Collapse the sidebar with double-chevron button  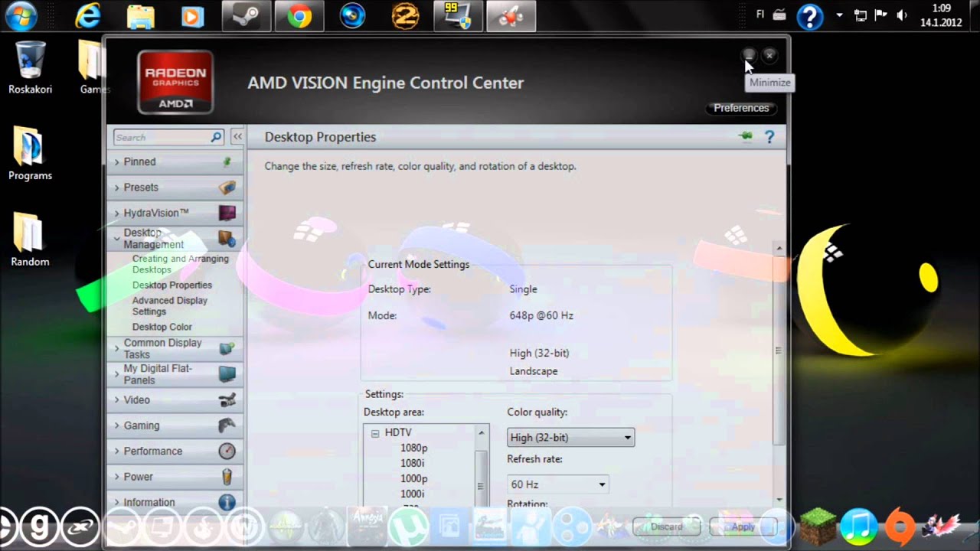pyautogui.click(x=237, y=137)
